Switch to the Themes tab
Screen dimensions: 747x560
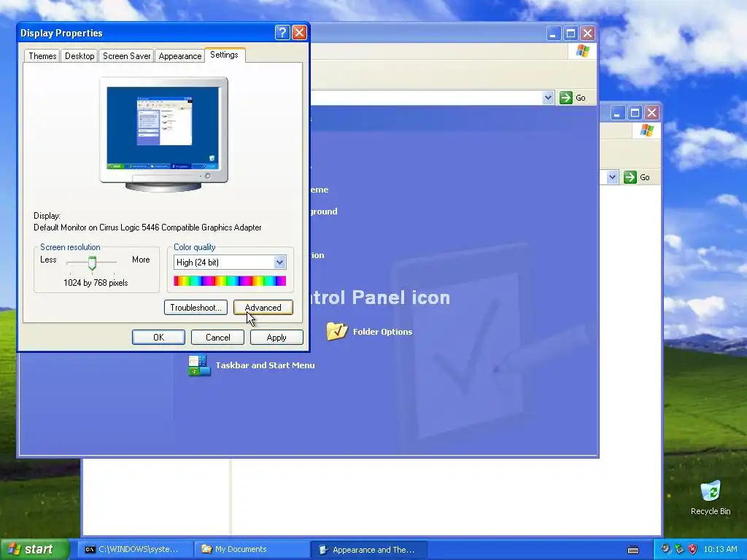point(42,56)
